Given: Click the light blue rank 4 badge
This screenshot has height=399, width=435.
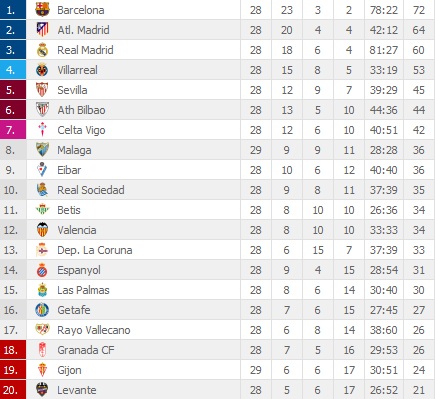Looking at the screenshot, I should (13, 70).
